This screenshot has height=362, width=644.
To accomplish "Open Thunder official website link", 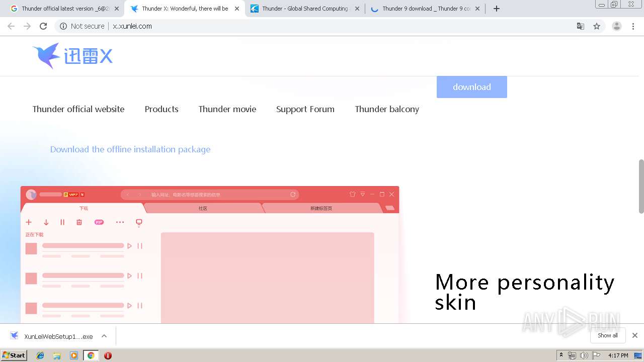I will [x=78, y=109].
